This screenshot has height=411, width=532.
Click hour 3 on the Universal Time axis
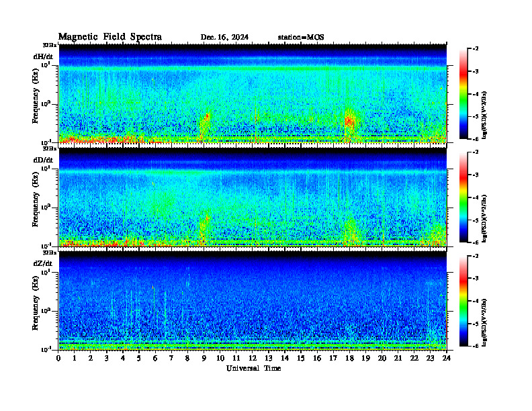107,358
